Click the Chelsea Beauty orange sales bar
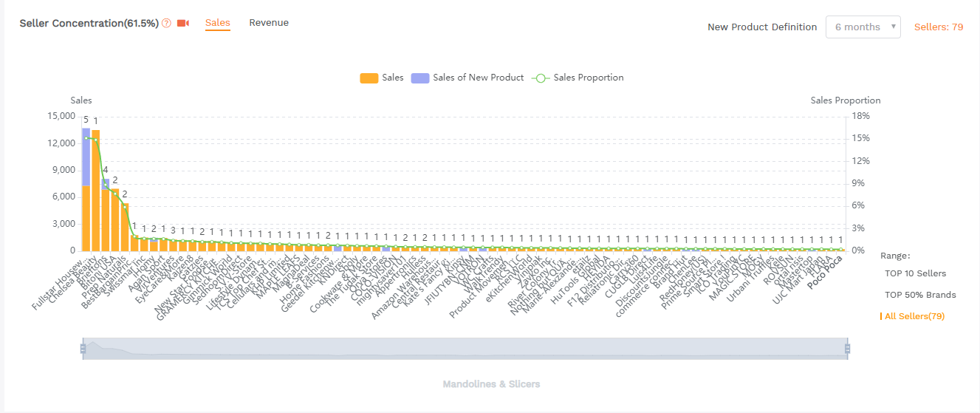 [96, 191]
